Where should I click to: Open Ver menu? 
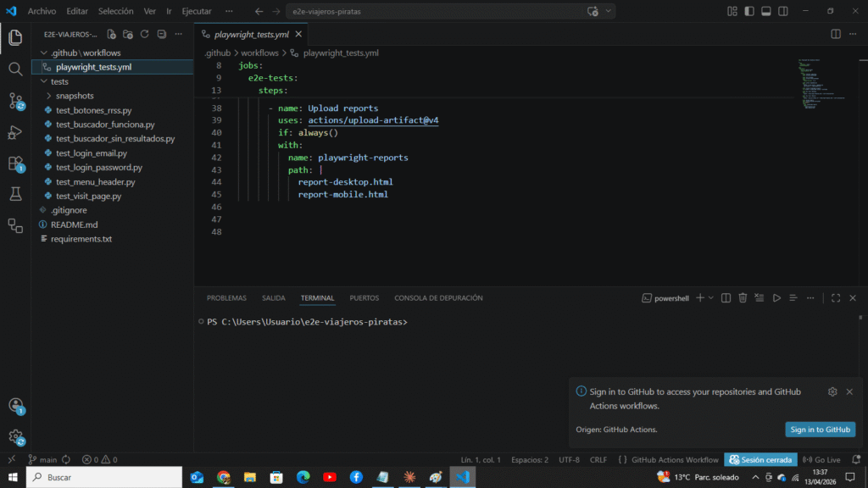tap(149, 11)
